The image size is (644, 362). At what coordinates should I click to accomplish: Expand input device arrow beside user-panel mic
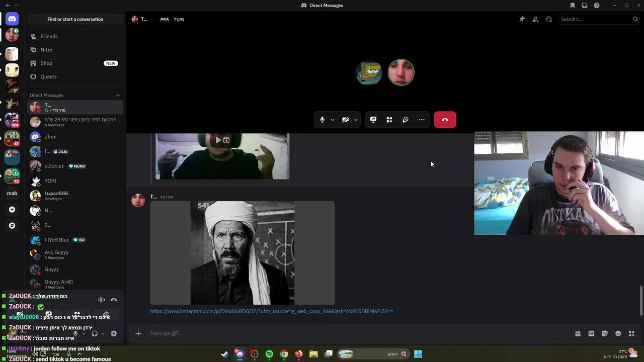coord(84,333)
